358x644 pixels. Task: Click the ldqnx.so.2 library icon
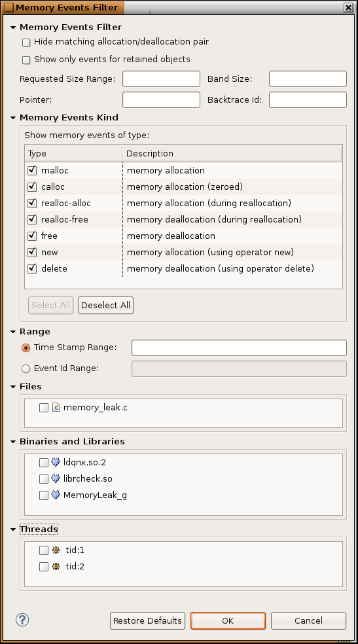pos(56,462)
